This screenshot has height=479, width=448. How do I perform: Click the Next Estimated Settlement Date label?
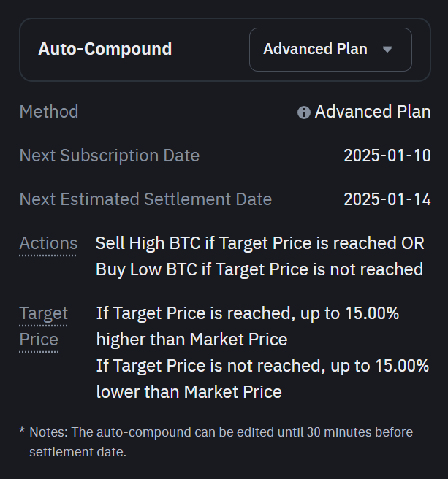point(145,199)
